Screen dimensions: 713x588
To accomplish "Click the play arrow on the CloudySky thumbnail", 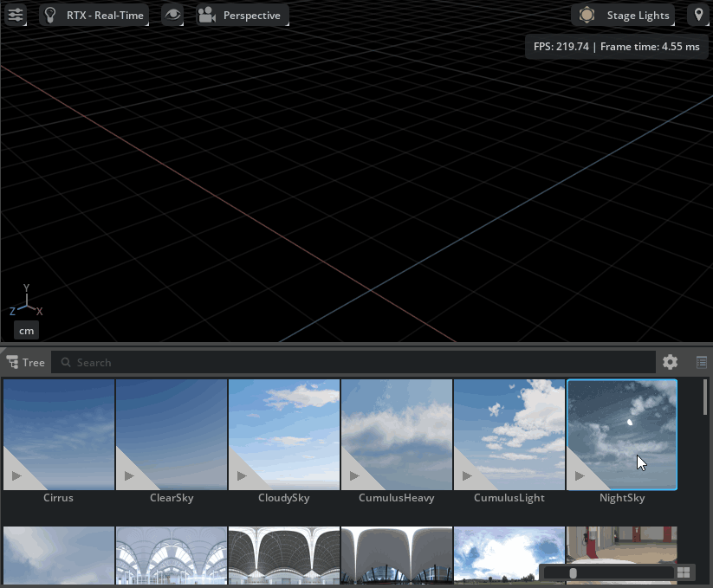I will 242,475.
